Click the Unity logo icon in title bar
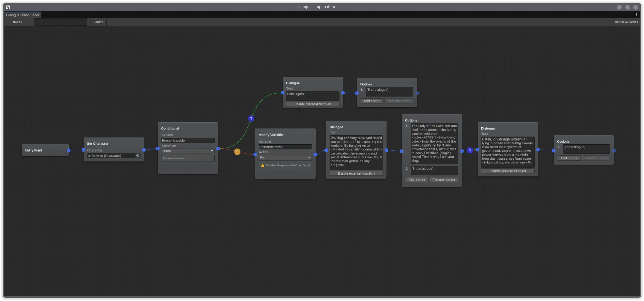Viewport: 644px width, 301px height. (8, 7)
